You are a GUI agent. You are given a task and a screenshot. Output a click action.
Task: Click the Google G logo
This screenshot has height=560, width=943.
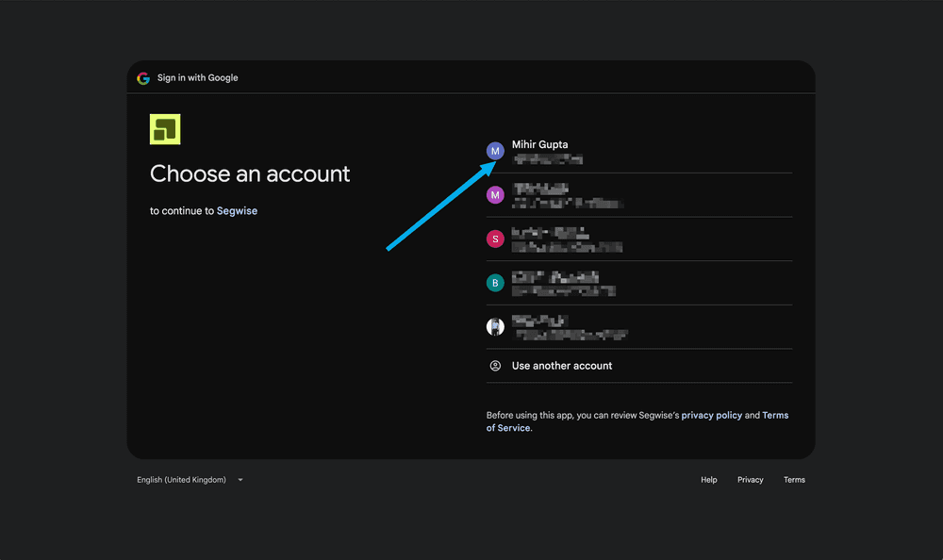click(143, 78)
